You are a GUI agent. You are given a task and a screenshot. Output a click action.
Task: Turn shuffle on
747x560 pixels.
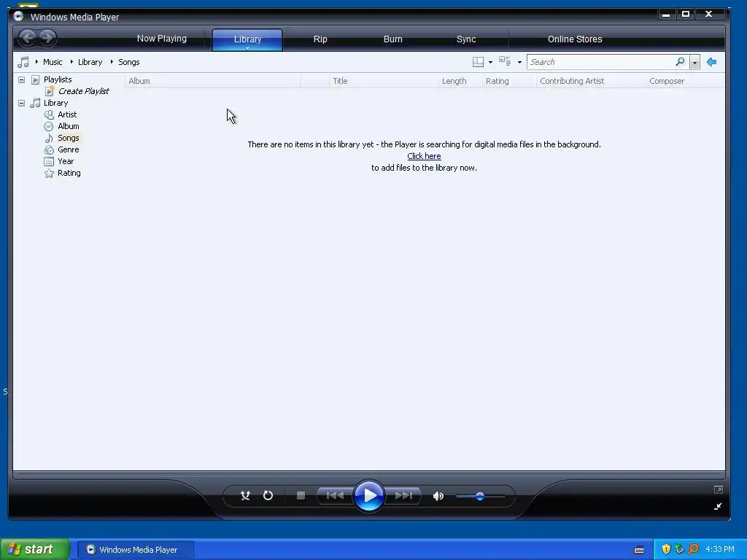(245, 496)
